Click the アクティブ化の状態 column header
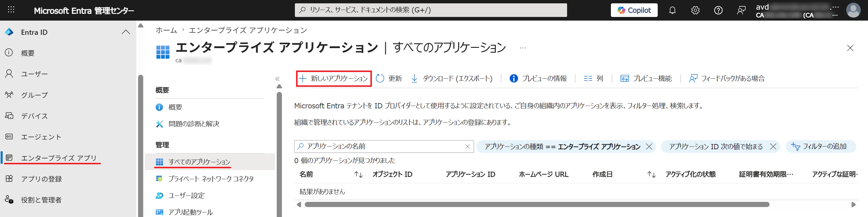868x217 pixels. [690, 174]
